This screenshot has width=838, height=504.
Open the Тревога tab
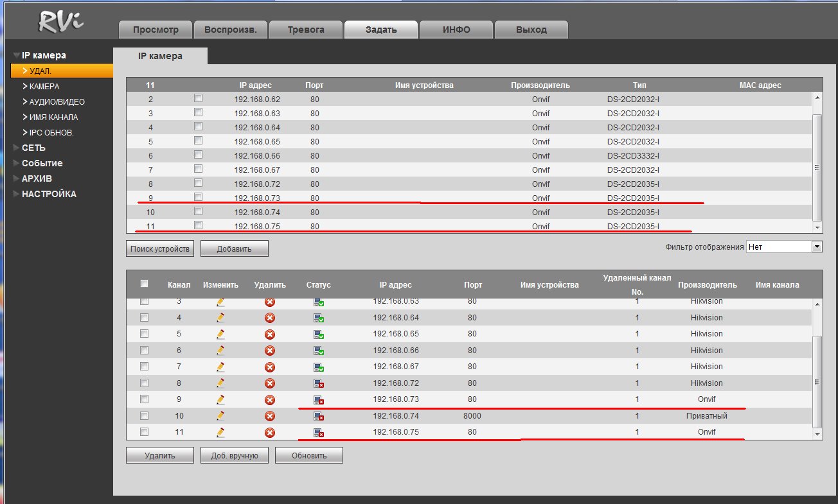pos(306,30)
